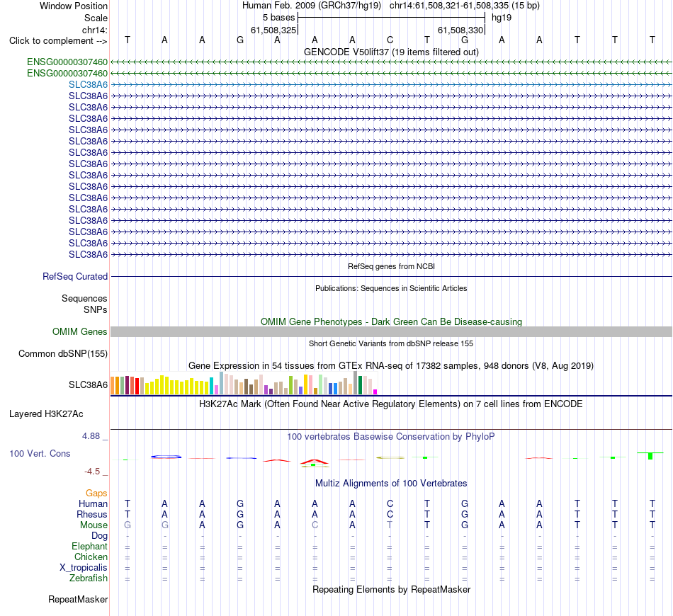Viewport: 673px width, 616px height.
Task: Click the SLC38A6 label beside the GTEx bar chart
Action: point(88,384)
